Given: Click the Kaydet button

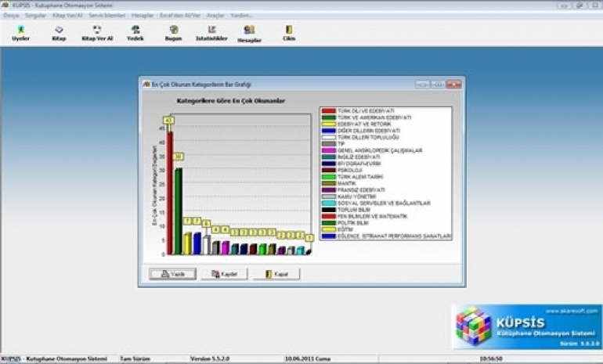Looking at the screenshot, I should [x=224, y=274].
